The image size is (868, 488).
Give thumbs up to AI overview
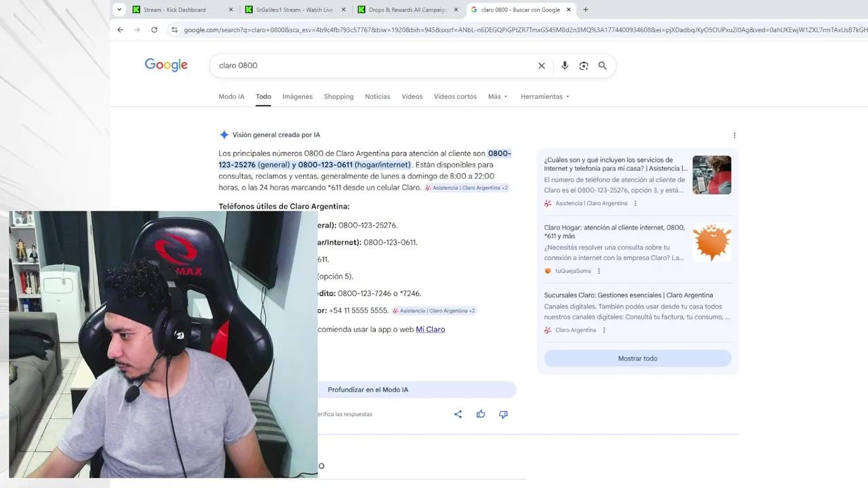pos(481,414)
